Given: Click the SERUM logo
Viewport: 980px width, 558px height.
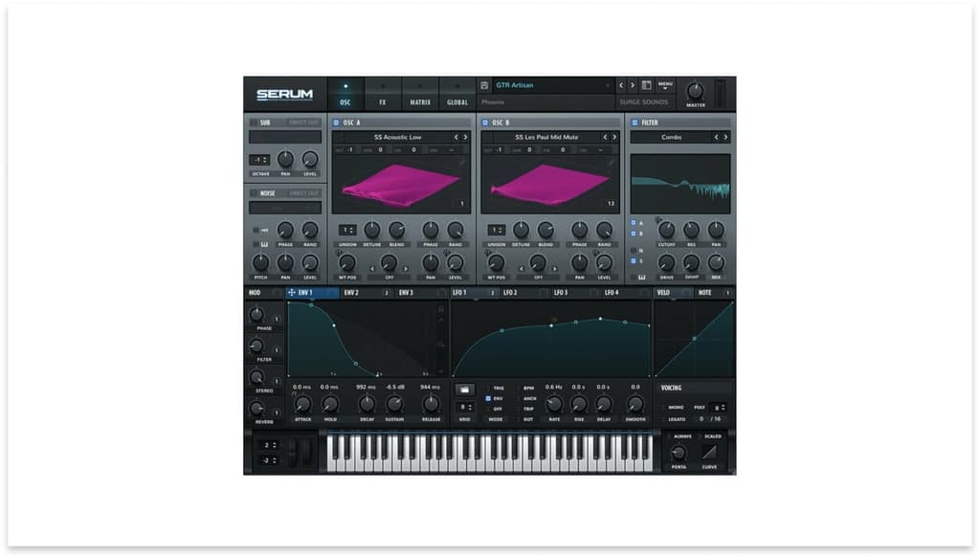Looking at the screenshot, I should (285, 94).
